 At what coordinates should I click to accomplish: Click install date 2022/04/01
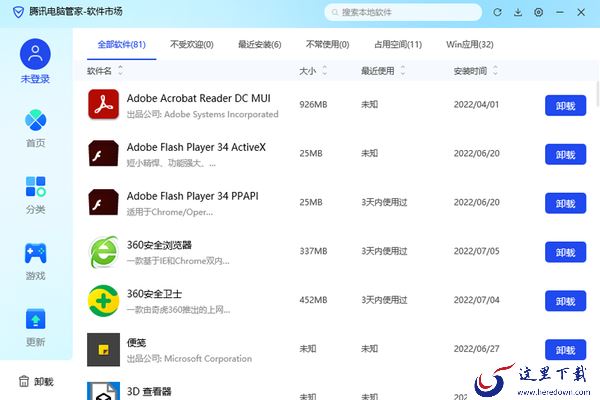tap(476, 104)
